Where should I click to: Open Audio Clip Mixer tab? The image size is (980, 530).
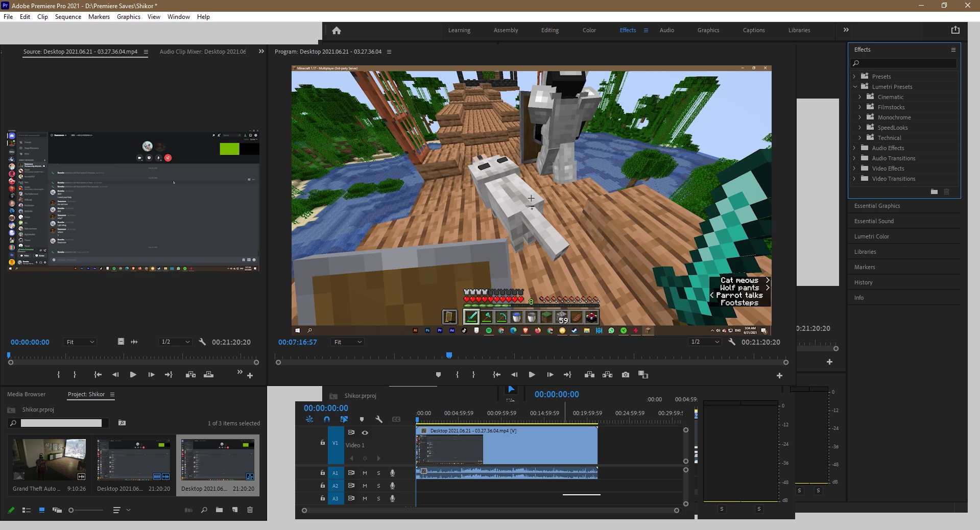click(203, 52)
